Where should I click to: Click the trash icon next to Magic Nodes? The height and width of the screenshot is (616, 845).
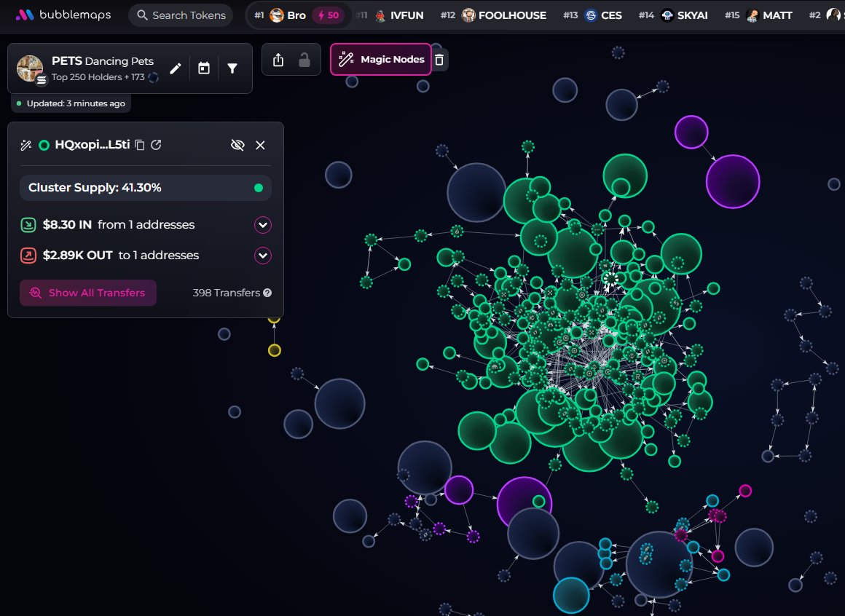(x=439, y=60)
